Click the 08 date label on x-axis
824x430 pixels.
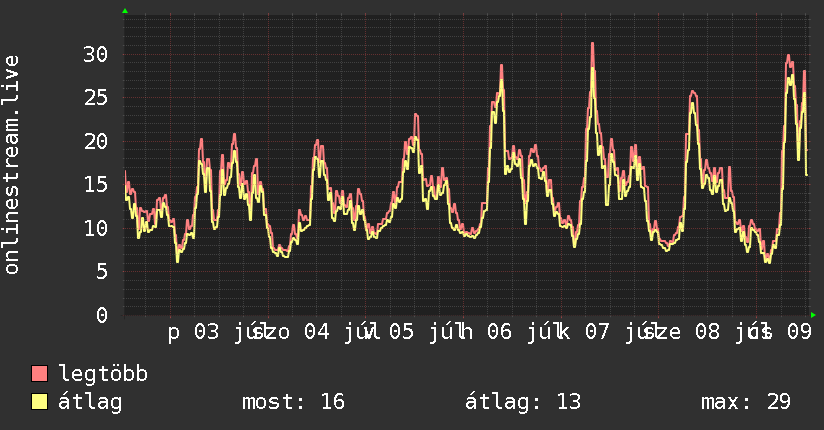point(707,332)
